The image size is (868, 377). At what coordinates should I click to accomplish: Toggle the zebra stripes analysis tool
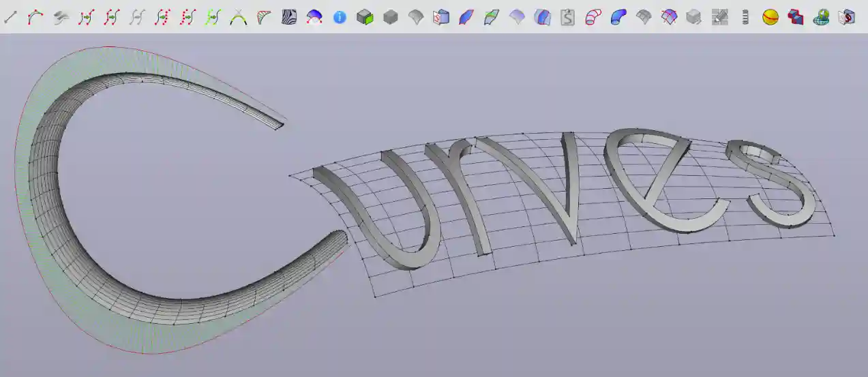click(289, 17)
